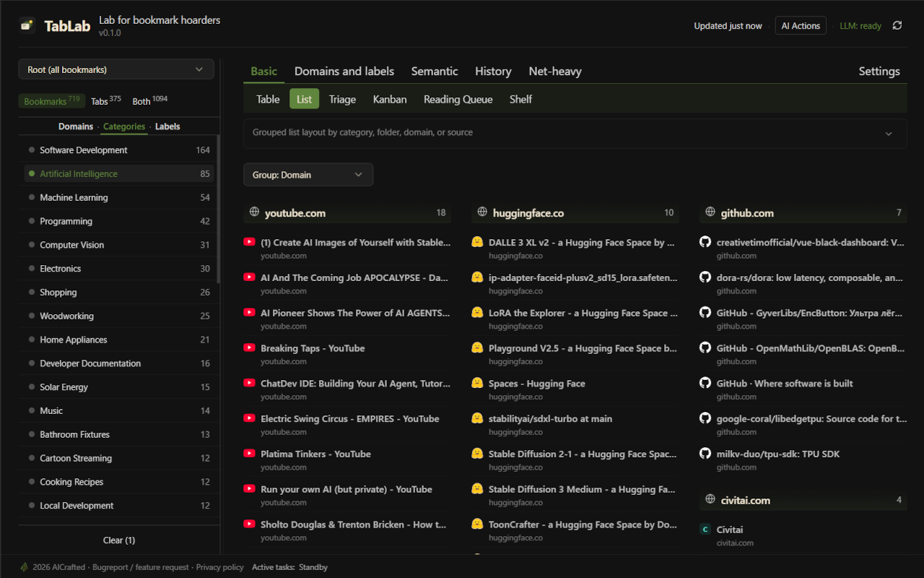Toggle the Solar Energy category filter
This screenshot has height=578, width=924.
click(x=119, y=387)
